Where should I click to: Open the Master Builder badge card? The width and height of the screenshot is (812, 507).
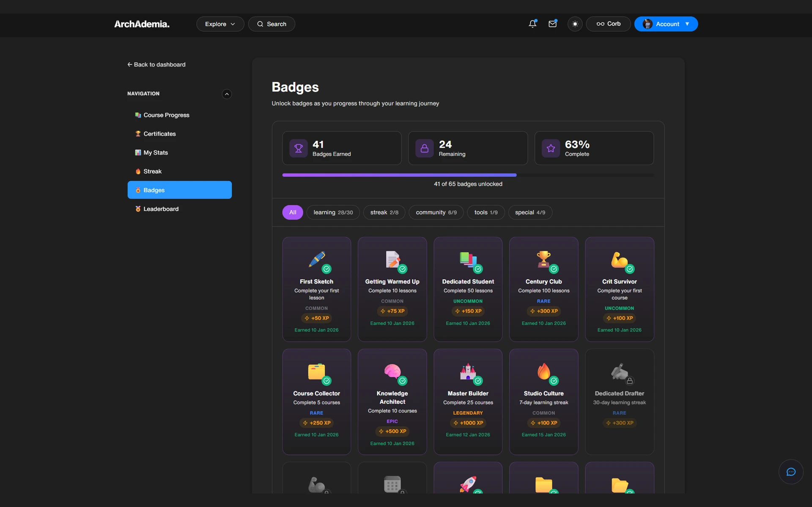(x=468, y=402)
